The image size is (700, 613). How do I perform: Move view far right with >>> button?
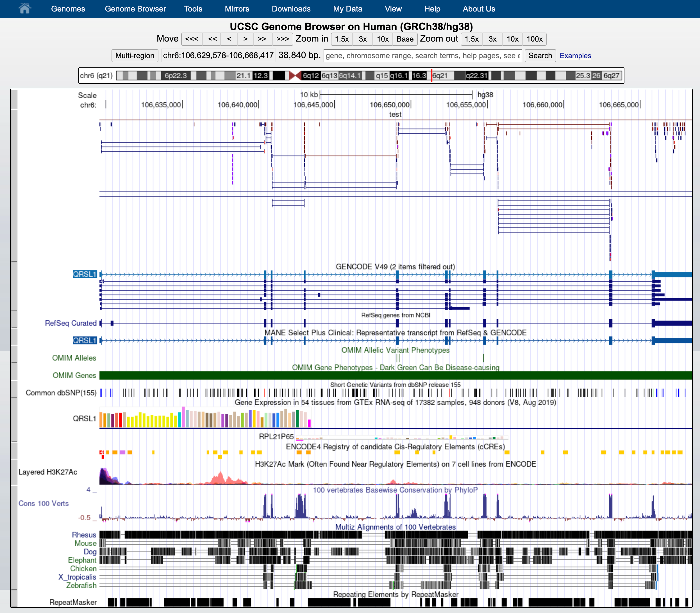pos(283,39)
